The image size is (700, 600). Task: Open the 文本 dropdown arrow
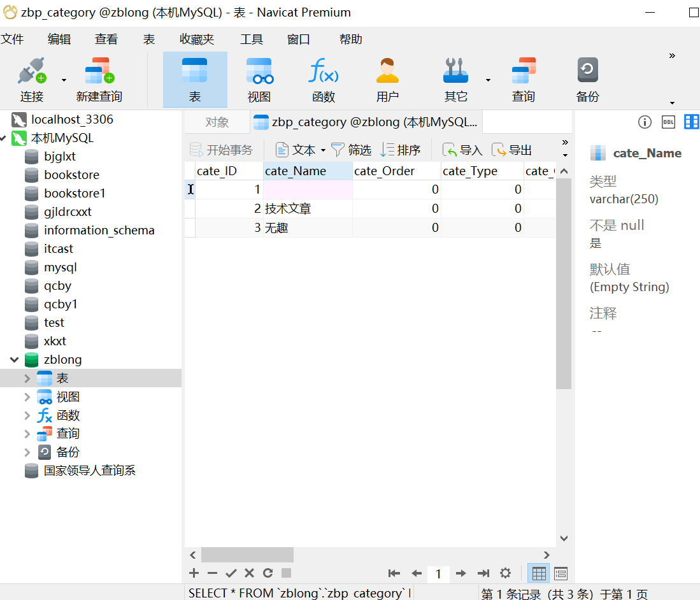pyautogui.click(x=323, y=150)
